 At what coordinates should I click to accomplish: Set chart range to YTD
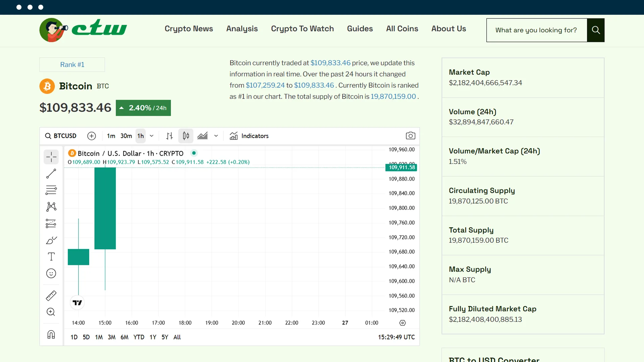click(139, 337)
